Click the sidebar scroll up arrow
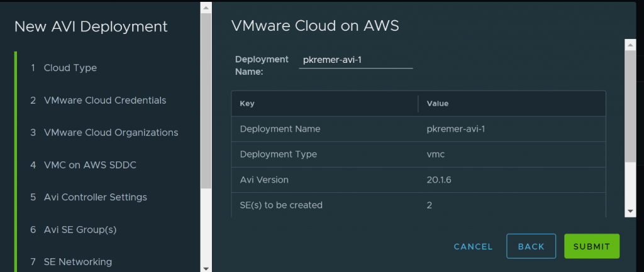644x272 pixels. (x=206, y=6)
